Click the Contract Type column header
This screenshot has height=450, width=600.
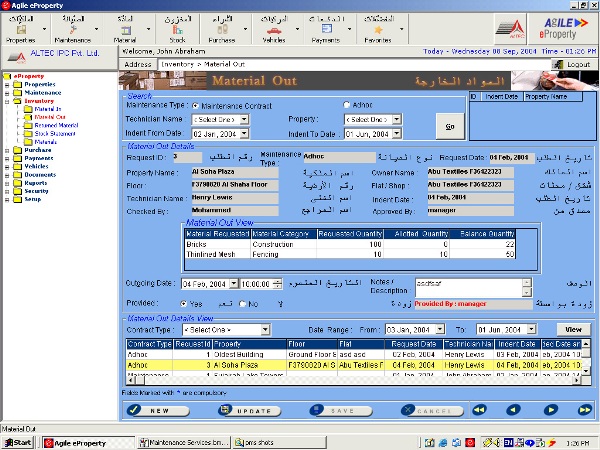[x=150, y=344]
